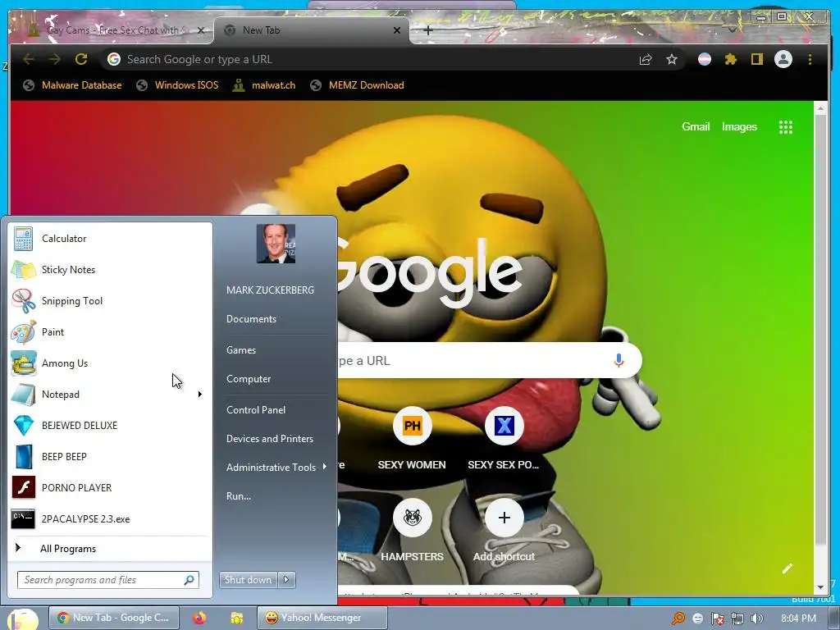
Task: Click the user account picture in the Start menu
Action: (276, 244)
